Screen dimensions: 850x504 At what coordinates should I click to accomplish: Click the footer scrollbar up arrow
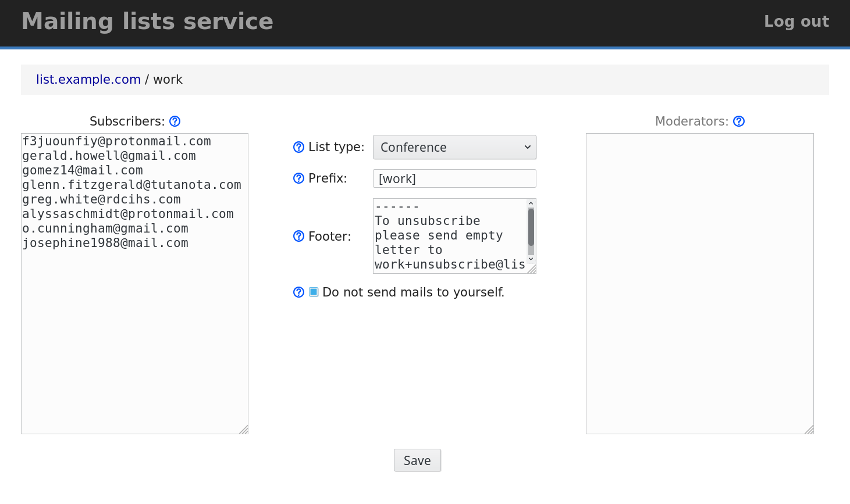tap(531, 203)
